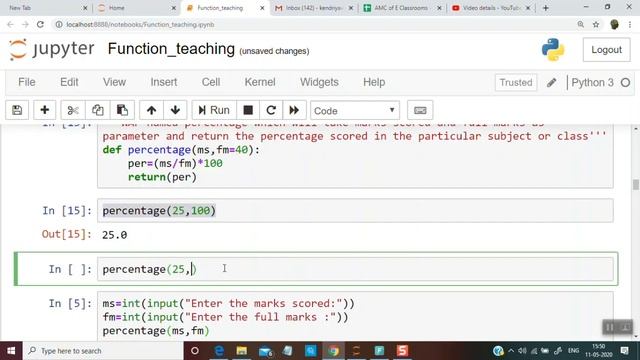Click the notebook vertical scrollbar thumb
The image size is (640, 360).
click(x=636, y=184)
